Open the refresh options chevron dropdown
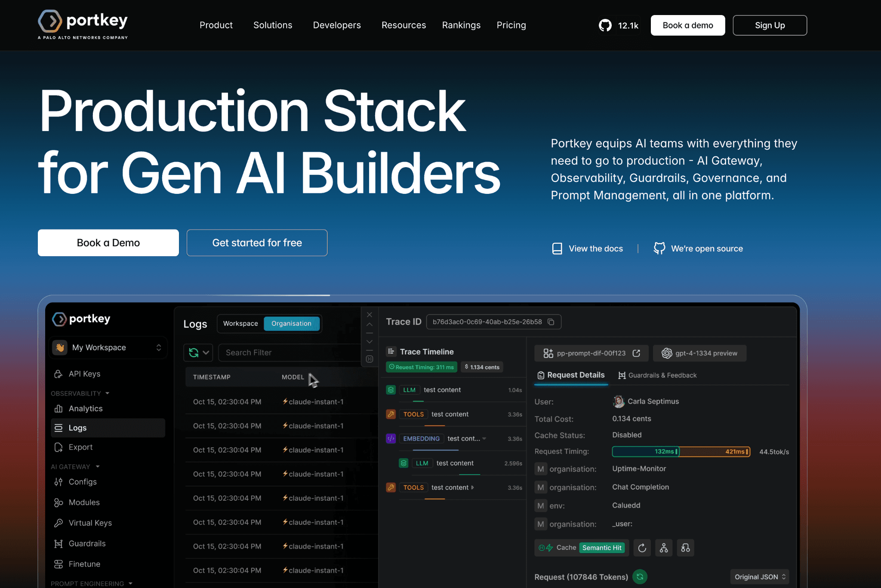Viewport: 881px width, 588px height. pyautogui.click(x=206, y=353)
